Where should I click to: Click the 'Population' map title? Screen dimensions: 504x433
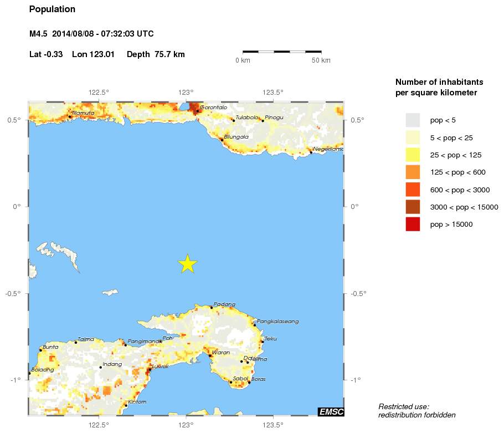coord(52,9)
